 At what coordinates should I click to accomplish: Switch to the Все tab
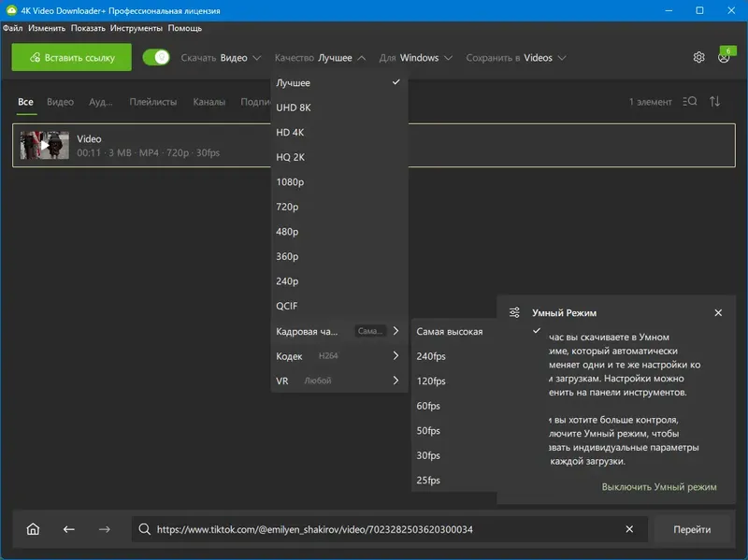click(26, 102)
